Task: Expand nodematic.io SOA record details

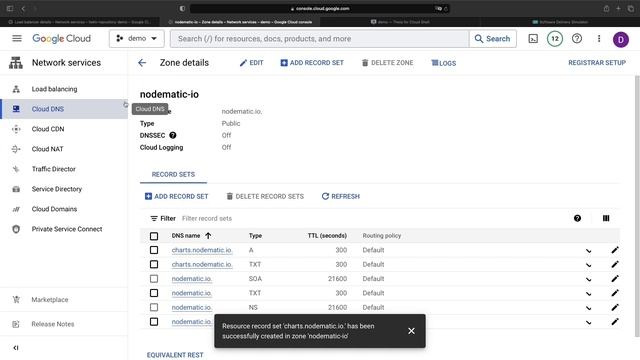Action: pyautogui.click(x=589, y=279)
